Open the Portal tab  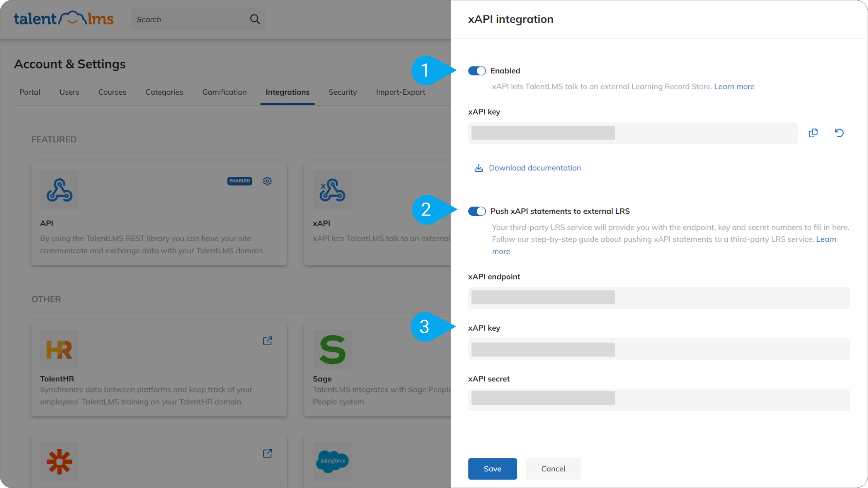coord(30,92)
